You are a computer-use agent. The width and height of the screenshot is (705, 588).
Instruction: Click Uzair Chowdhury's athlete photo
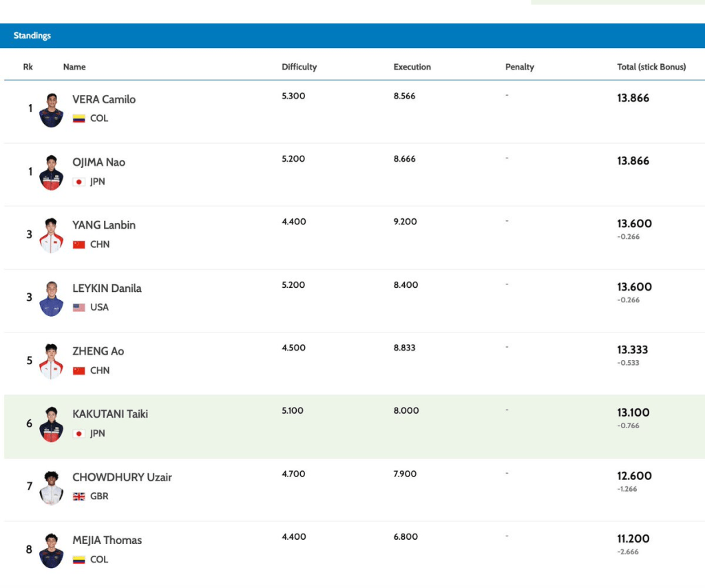click(x=52, y=487)
